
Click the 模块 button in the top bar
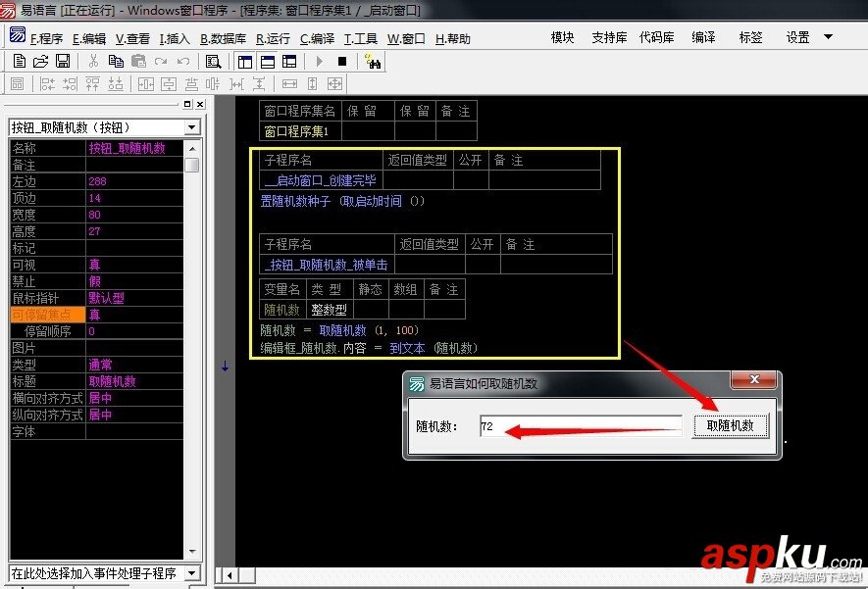pos(562,37)
